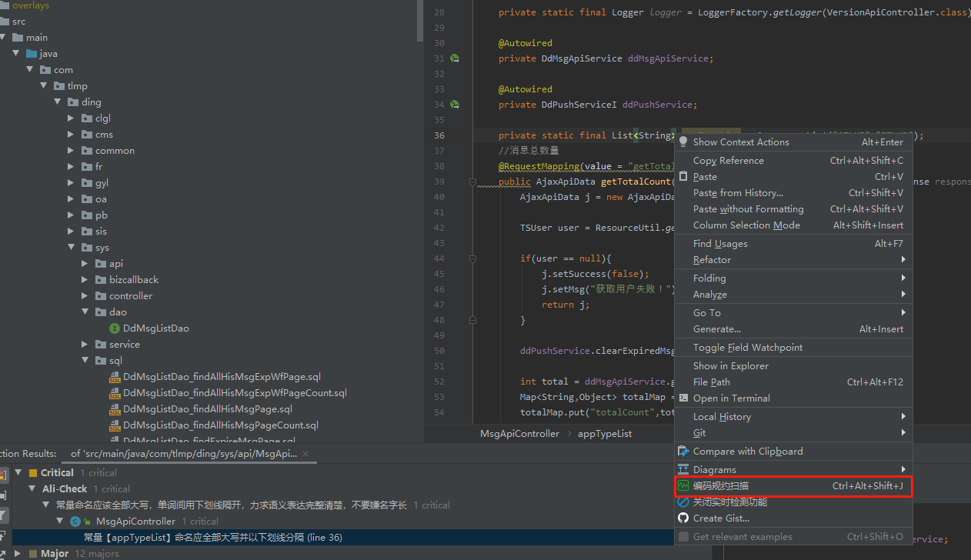
Task: Toggle Field Watchpoint from context menu
Action: pos(793,348)
